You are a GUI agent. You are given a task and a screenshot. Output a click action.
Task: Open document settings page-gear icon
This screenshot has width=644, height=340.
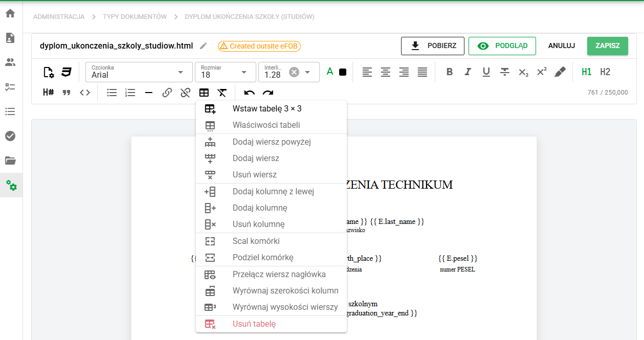coord(49,72)
